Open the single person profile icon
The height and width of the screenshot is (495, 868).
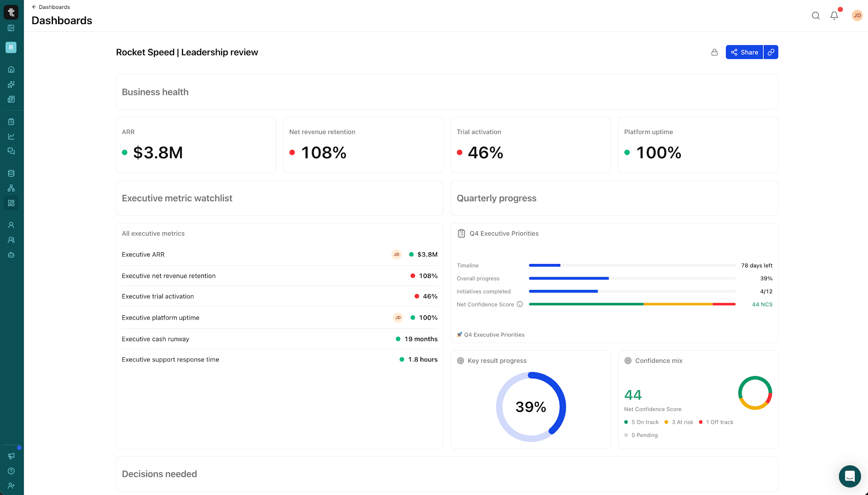pyautogui.click(x=11, y=225)
